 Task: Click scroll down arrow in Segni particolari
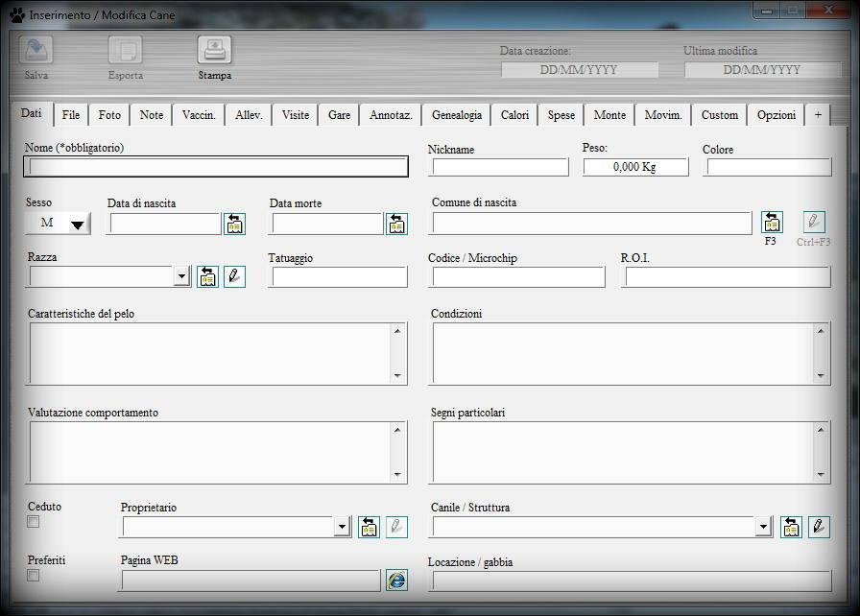point(821,474)
